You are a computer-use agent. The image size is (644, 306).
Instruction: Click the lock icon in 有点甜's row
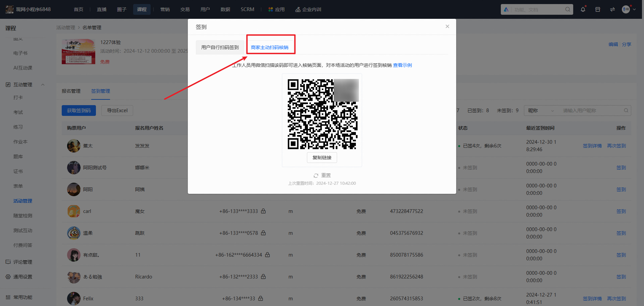(267, 255)
